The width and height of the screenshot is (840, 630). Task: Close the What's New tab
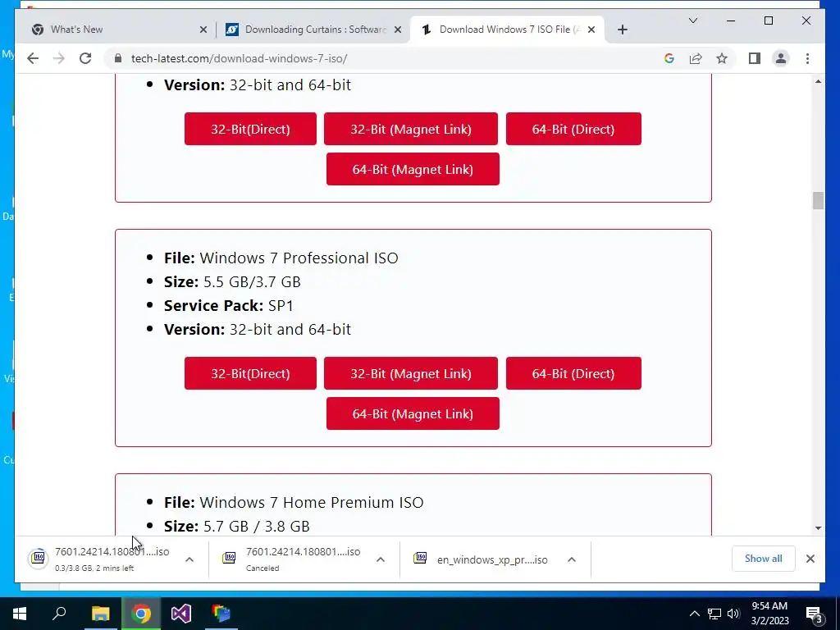(203, 30)
